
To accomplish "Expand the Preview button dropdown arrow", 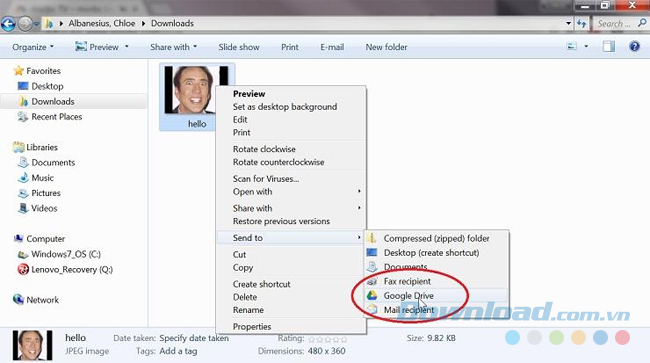I will (127, 46).
